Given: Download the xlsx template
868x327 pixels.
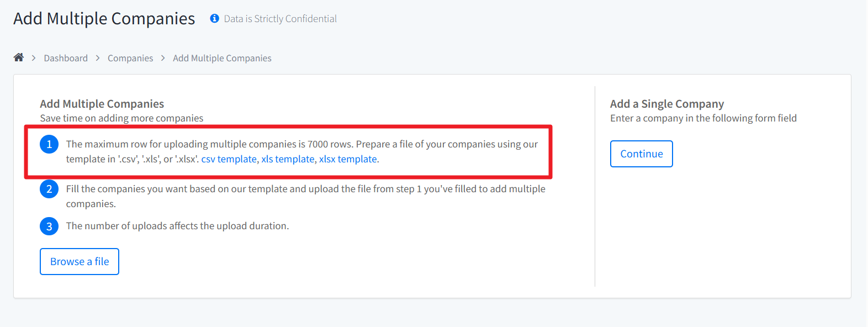Looking at the screenshot, I should pos(348,159).
